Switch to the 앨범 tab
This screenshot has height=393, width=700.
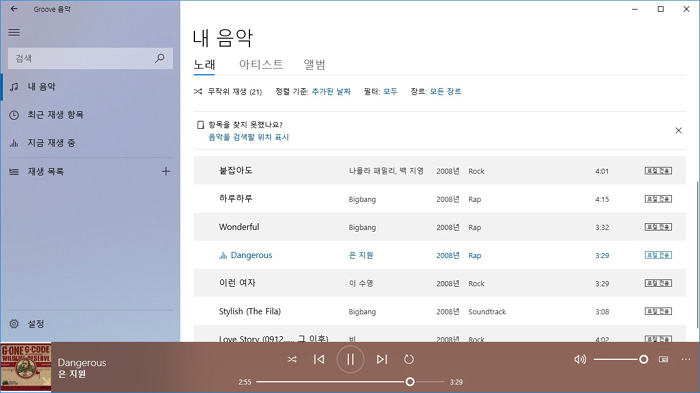(x=315, y=65)
